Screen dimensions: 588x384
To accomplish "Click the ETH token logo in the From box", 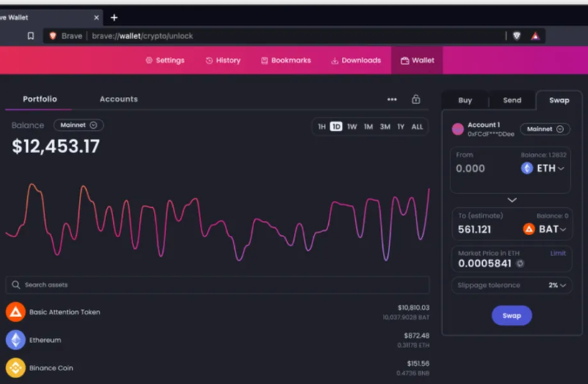I will (x=527, y=168).
